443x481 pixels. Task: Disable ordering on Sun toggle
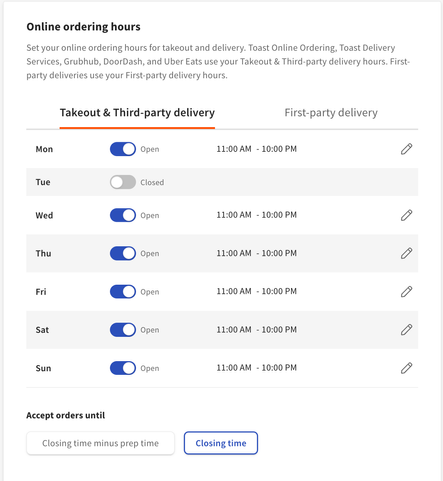click(123, 368)
